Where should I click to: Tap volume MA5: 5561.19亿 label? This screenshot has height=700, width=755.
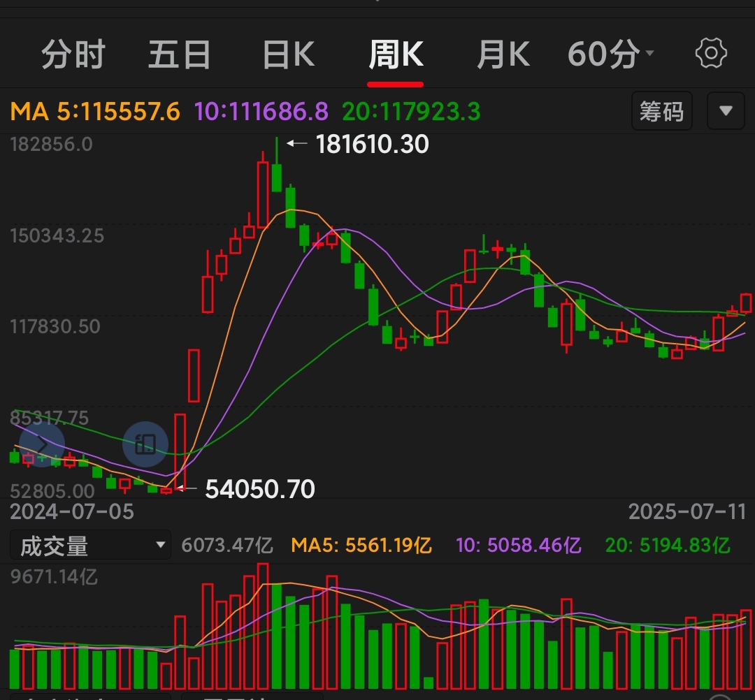click(361, 546)
